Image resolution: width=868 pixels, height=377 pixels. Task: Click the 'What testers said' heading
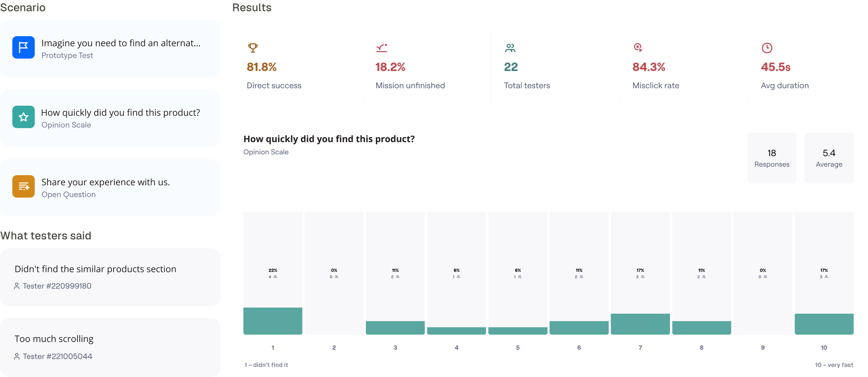46,236
